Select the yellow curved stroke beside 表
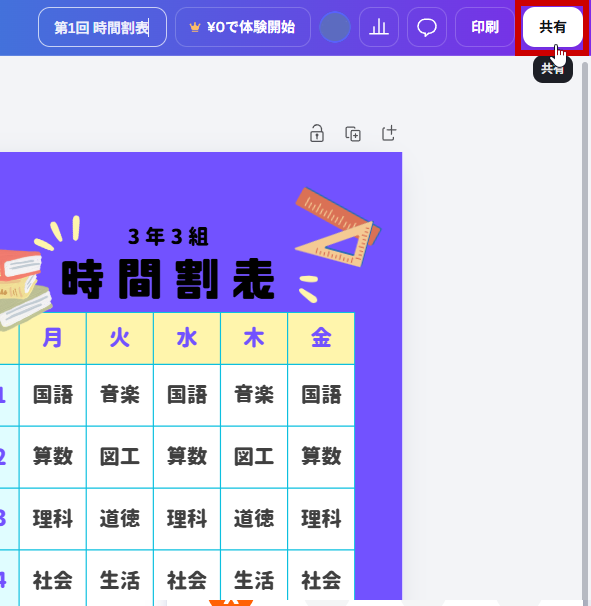Screen dimensions: 591x606 (308, 289)
